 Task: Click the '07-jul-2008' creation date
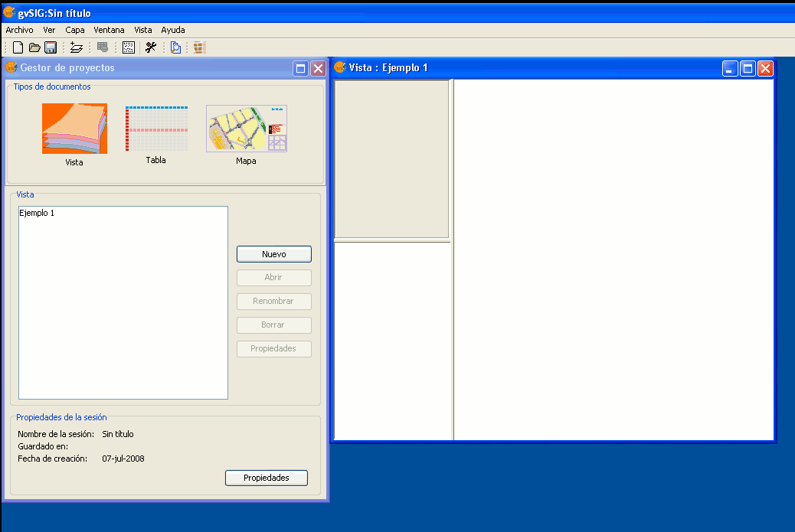[123, 459]
